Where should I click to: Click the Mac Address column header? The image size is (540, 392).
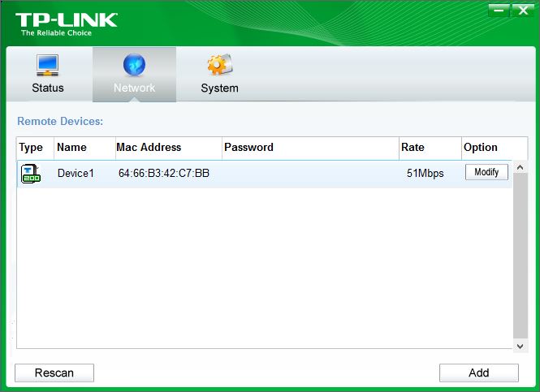[149, 148]
